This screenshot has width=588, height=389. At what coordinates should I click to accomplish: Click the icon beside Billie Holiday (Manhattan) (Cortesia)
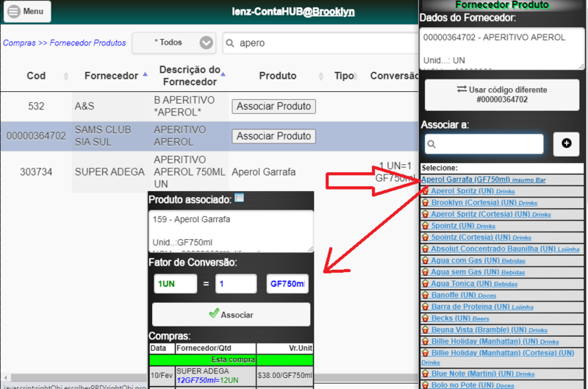426,353
